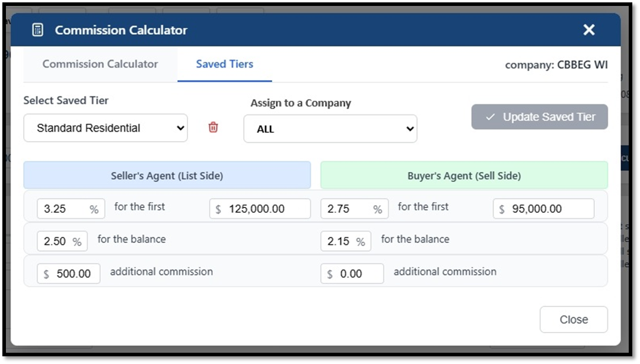The height and width of the screenshot is (364, 640).
Task: Click the Seller's Agent (List Side) header
Action: (167, 175)
